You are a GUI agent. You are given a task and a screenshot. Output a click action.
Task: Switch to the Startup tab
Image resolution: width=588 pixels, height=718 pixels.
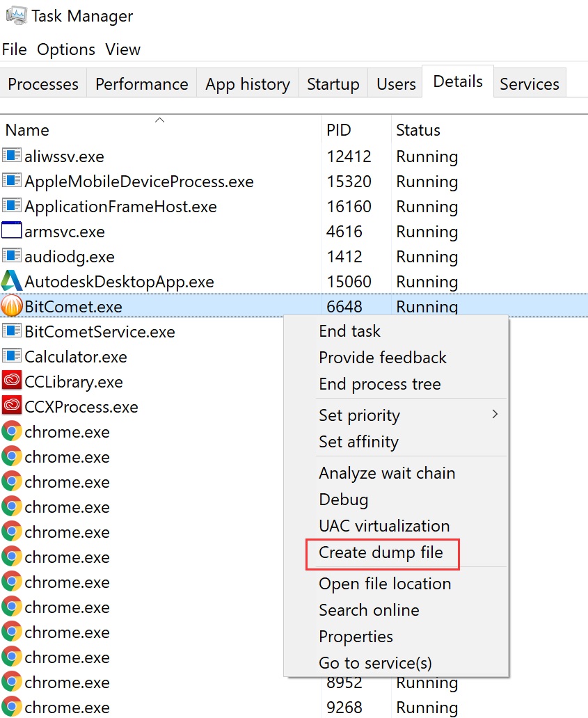pyautogui.click(x=333, y=83)
